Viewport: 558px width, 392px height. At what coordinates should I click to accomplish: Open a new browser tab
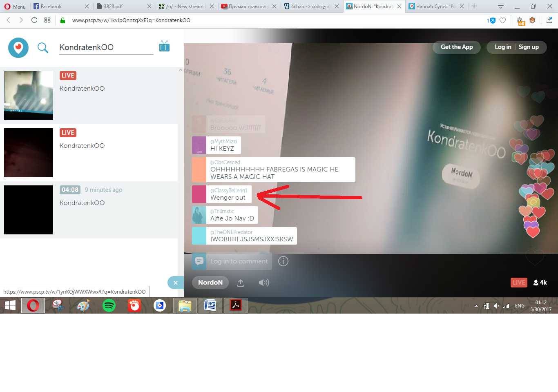(474, 6)
